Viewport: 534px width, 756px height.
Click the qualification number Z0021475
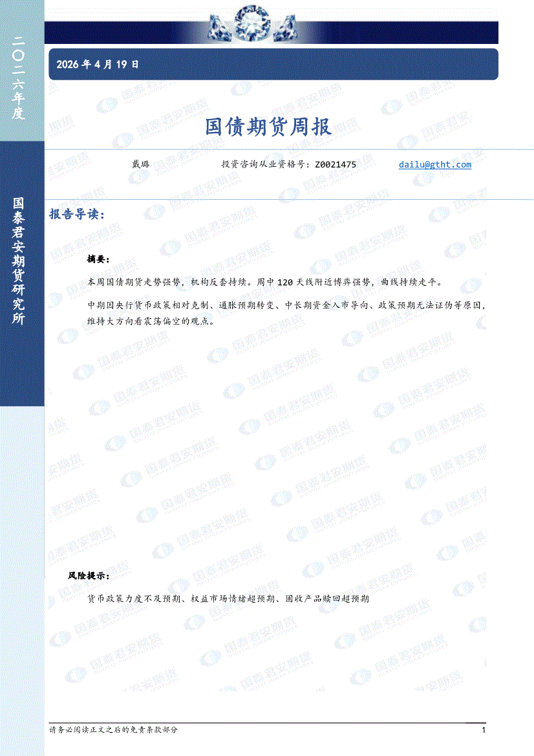pos(336,165)
